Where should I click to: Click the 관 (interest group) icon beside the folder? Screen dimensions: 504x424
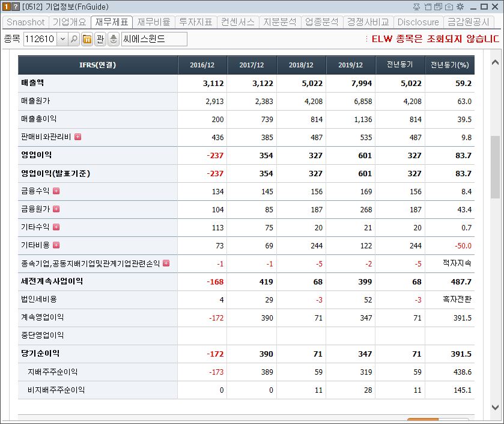tap(100, 38)
